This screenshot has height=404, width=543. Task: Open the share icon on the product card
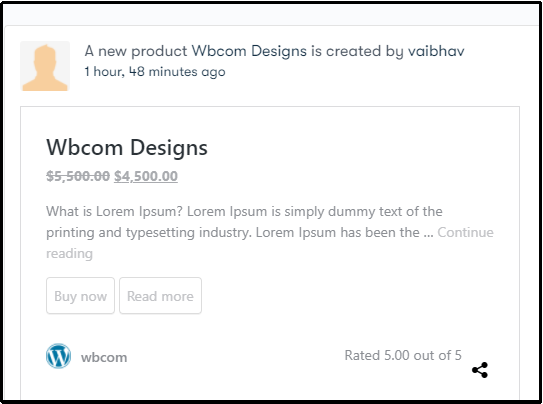tap(480, 370)
